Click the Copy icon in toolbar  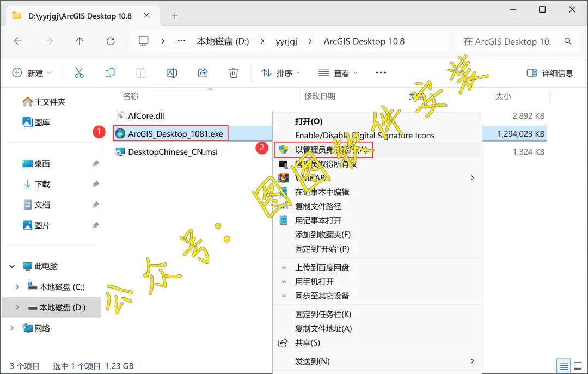[110, 73]
